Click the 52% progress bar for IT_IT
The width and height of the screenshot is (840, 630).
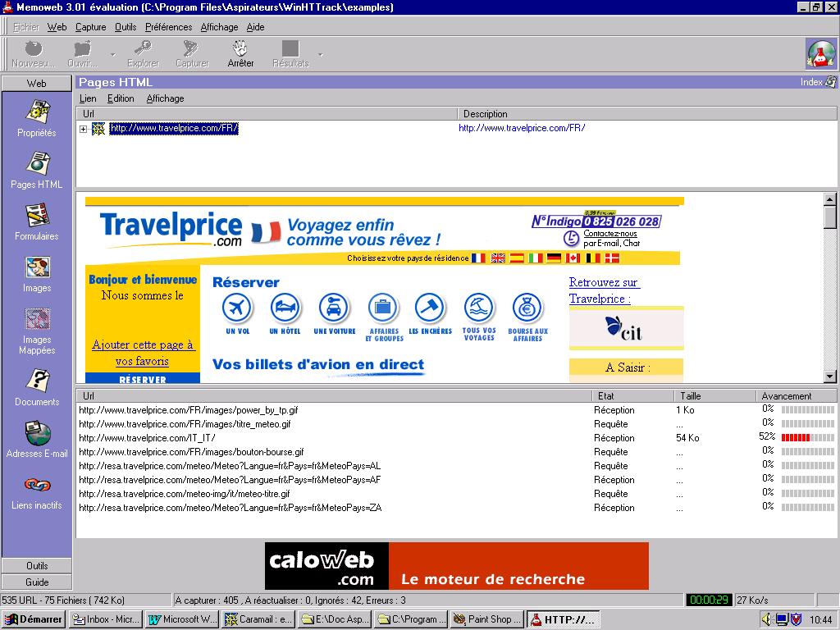[808, 438]
